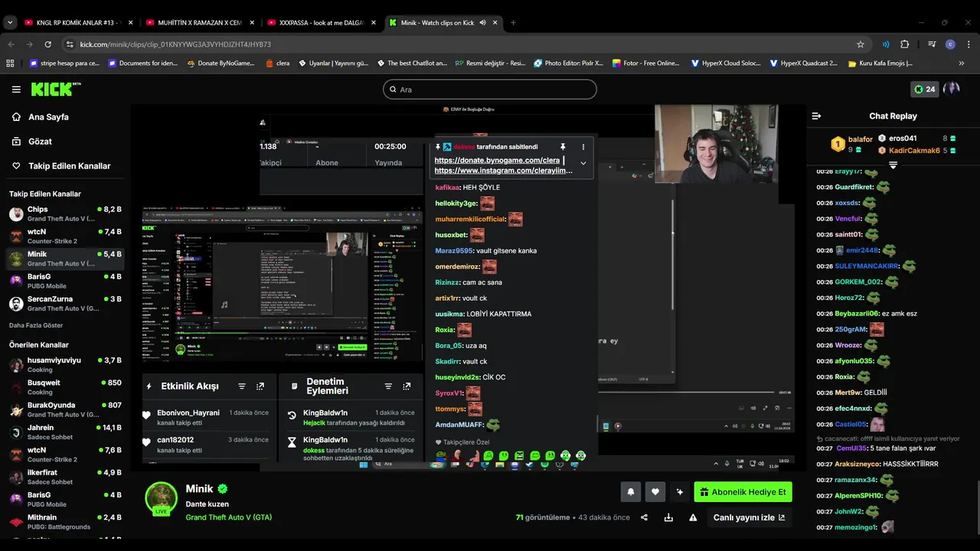The width and height of the screenshot is (980, 551).
Task: Click the username Araksizneyco in chat replay
Action: tap(858, 464)
